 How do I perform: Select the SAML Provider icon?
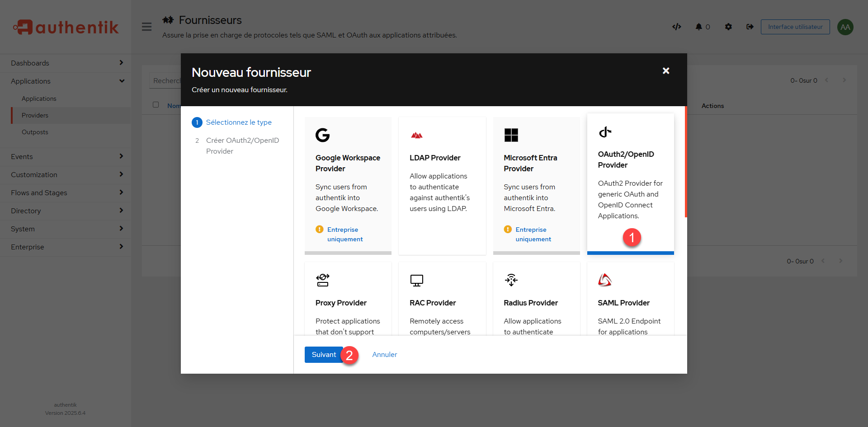point(605,280)
